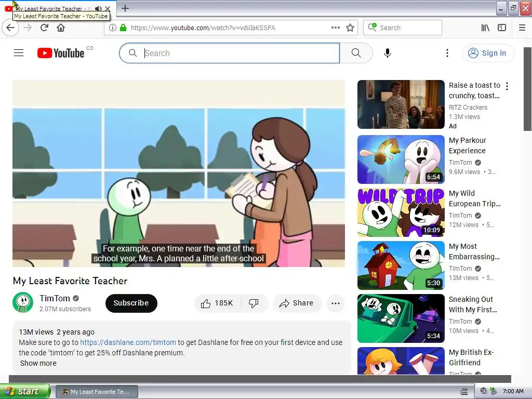
Task: Open the dashlane.com/timtom link
Action: (x=128, y=342)
